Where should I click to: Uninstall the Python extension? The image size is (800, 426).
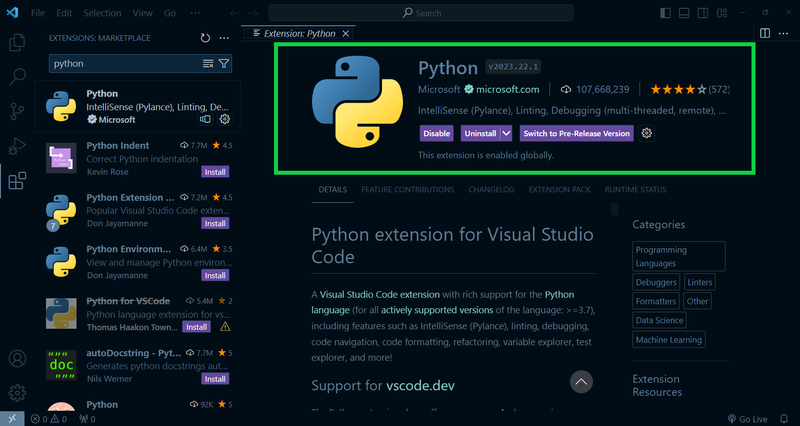(480, 133)
